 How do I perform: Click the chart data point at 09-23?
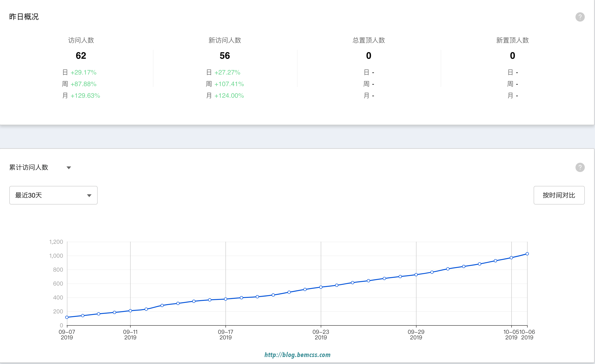pos(321,287)
